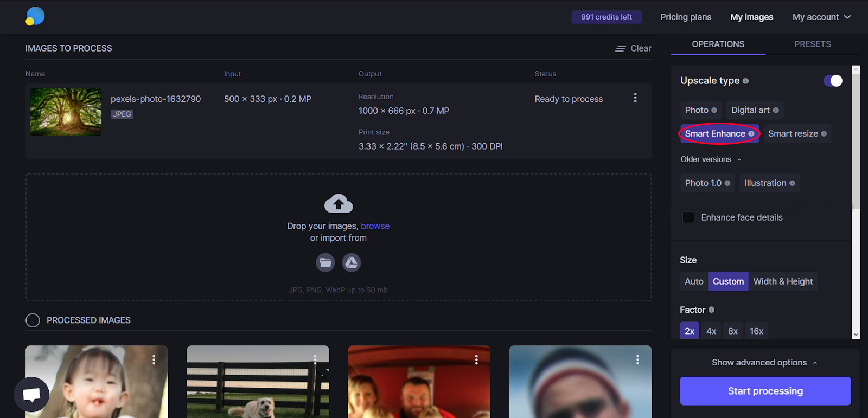The image size is (868, 418).
Task: Open three-dot menu on family photo thumbnail
Action: click(x=476, y=359)
